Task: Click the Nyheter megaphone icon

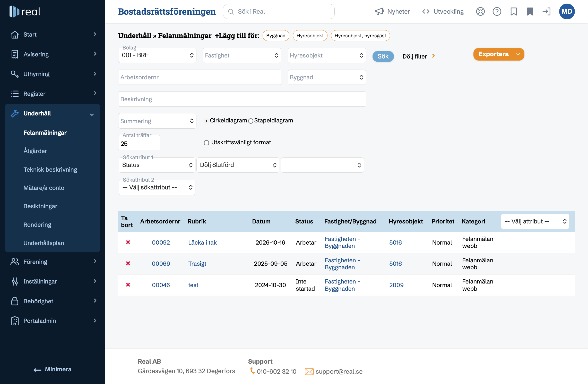Action: click(379, 12)
